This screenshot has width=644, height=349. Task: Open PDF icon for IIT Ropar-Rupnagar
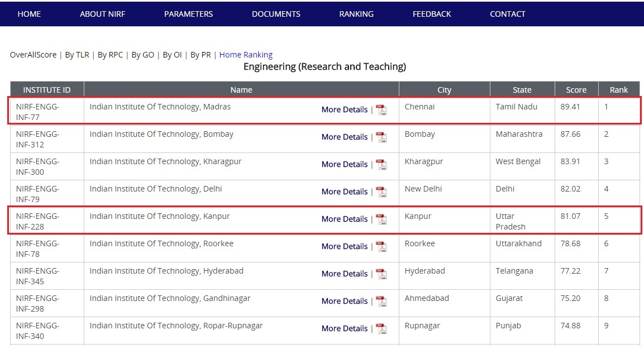coord(381,329)
